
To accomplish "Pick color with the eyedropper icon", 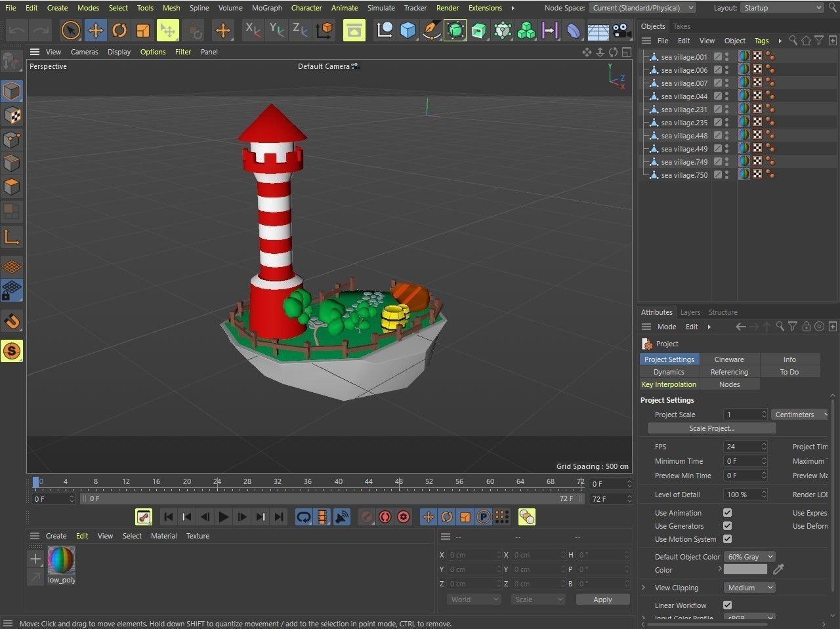I will point(779,569).
